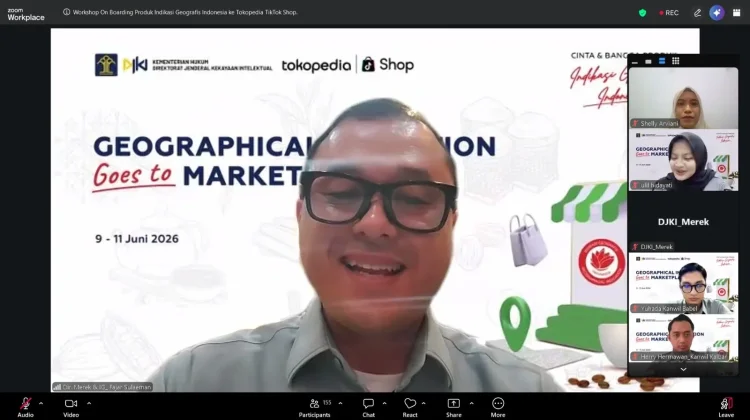Open audio options arrow beside Audio

tap(41, 403)
